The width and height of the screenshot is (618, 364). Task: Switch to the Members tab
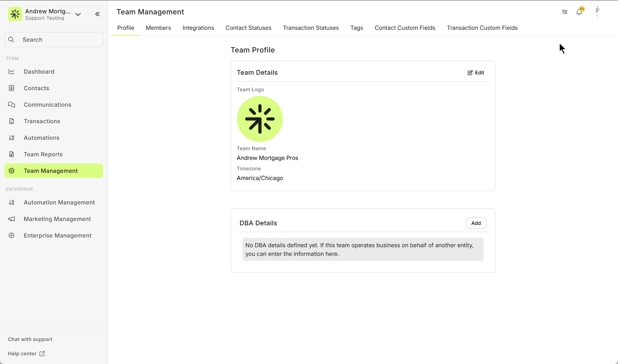pyautogui.click(x=158, y=28)
